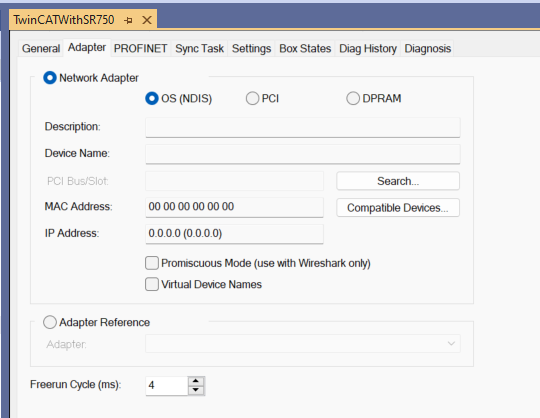The width and height of the screenshot is (540, 418).
Task: Open the Compatible Devices... dialog
Action: (x=398, y=208)
